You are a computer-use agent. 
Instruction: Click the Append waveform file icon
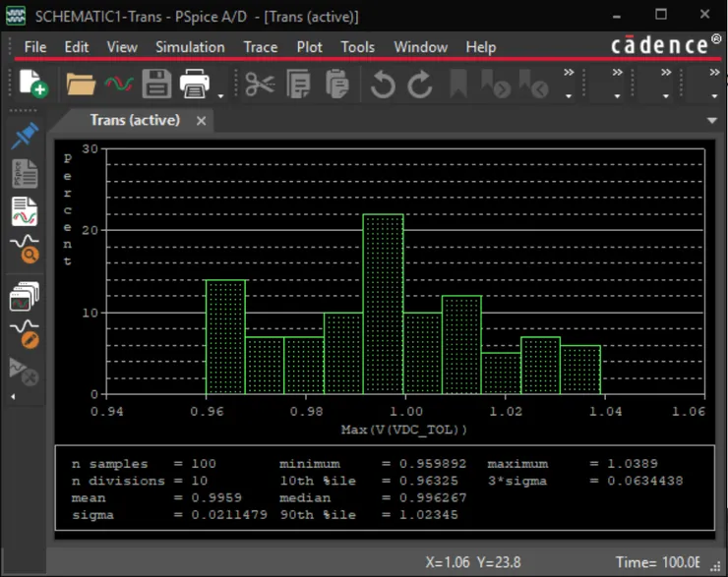coord(119,85)
